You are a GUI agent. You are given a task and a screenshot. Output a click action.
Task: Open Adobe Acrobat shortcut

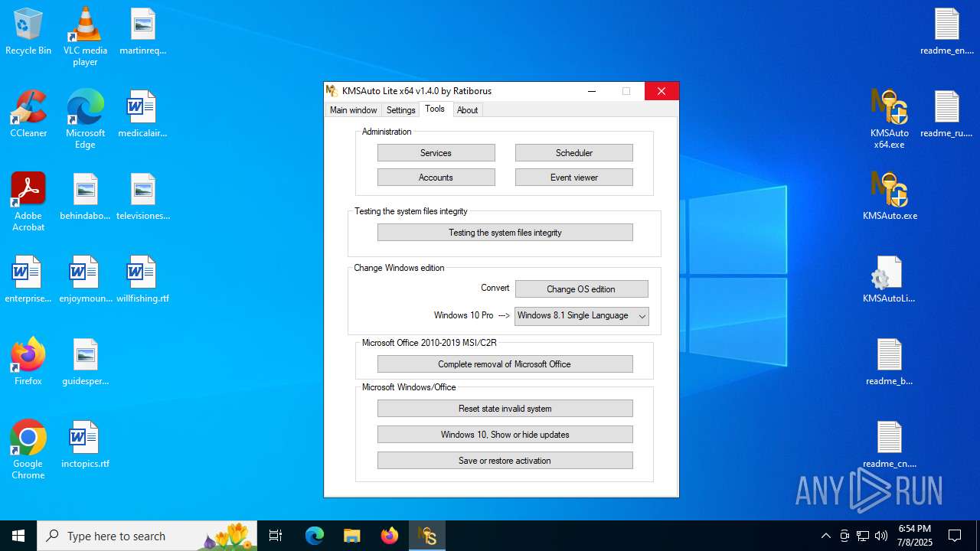28,202
